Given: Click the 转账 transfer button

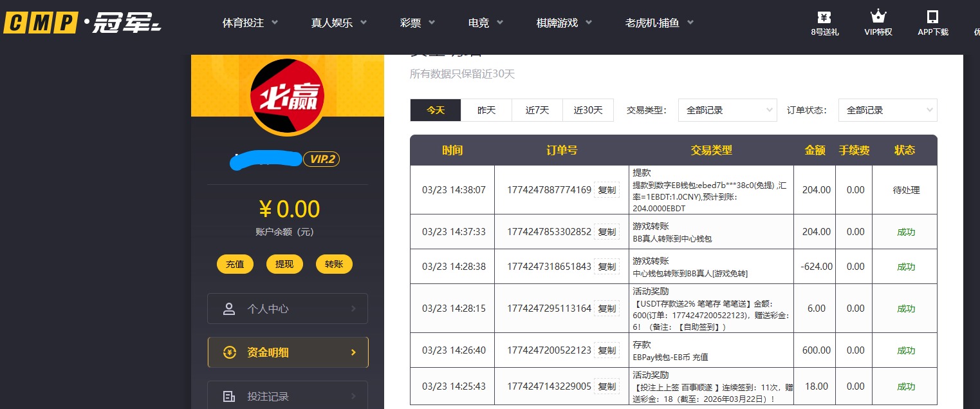Looking at the screenshot, I should (334, 264).
